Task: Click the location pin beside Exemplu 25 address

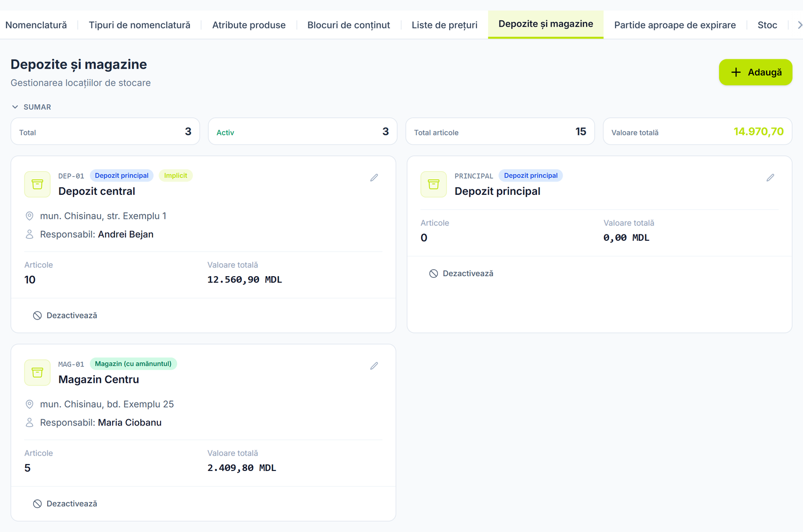Action: coord(29,405)
